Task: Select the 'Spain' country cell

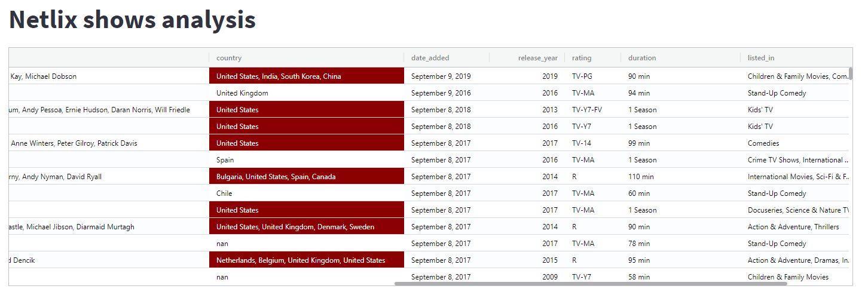Action: tap(225, 160)
